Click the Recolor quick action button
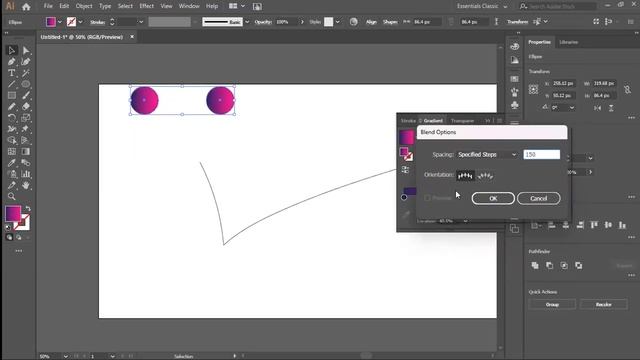The image size is (640, 360). pos(603,304)
